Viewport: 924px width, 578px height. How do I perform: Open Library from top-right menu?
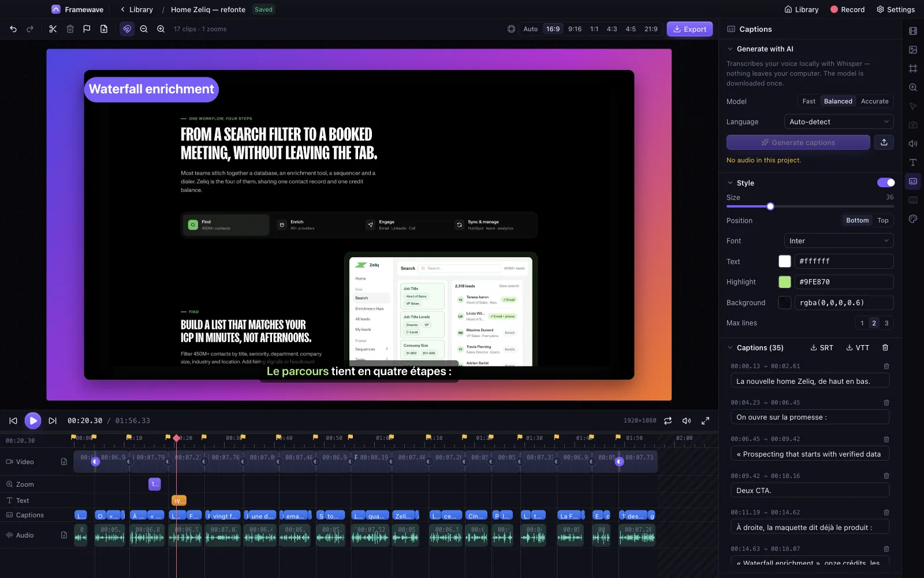click(x=802, y=9)
